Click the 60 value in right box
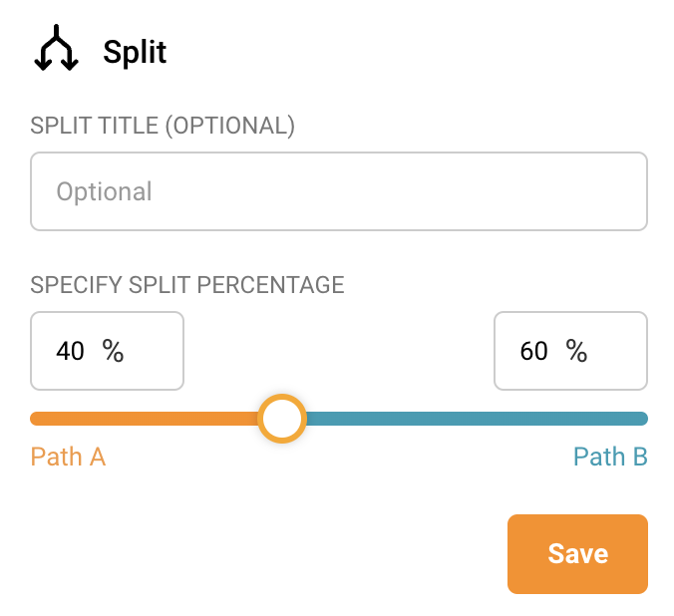The image size is (674, 616). (534, 351)
